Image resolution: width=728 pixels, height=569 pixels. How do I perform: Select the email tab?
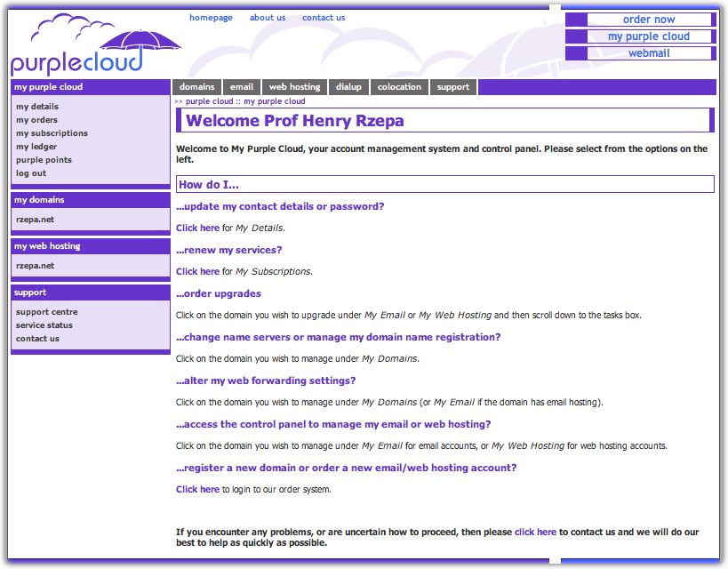242,87
